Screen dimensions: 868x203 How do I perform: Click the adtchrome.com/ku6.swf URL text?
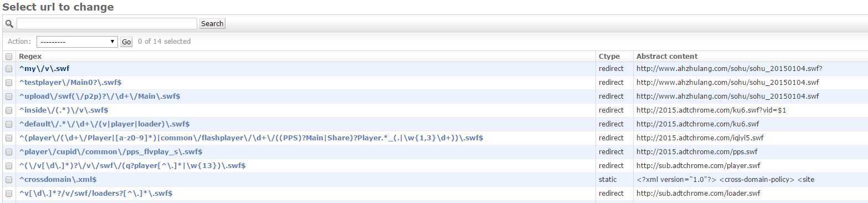(697, 124)
